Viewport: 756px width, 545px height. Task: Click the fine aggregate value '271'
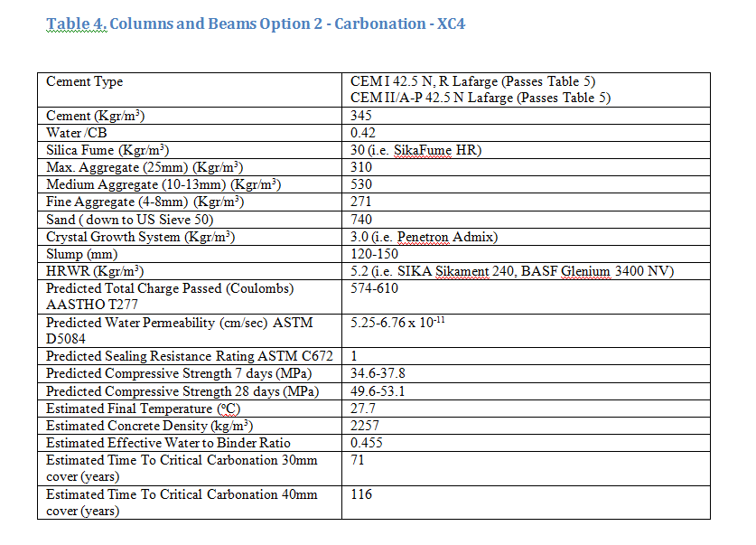(x=360, y=202)
